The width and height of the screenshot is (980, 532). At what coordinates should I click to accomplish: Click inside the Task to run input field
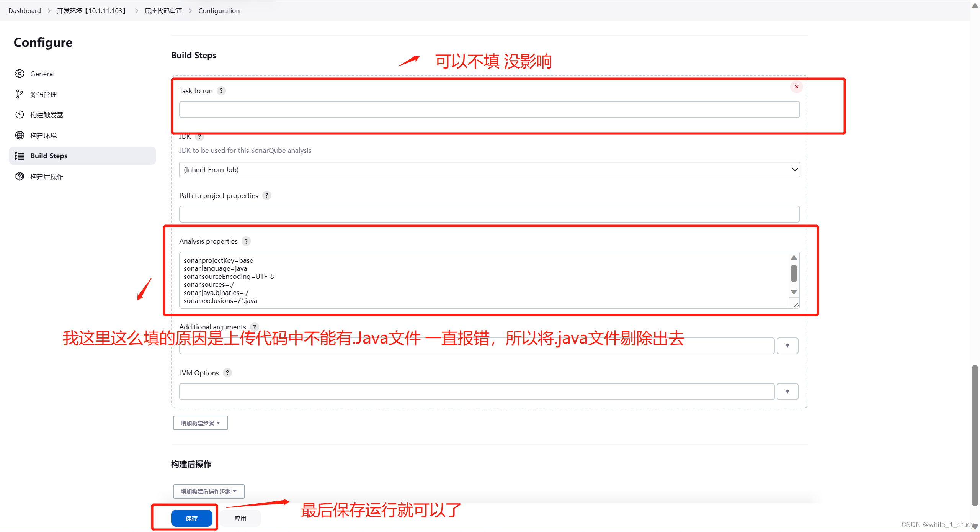click(x=489, y=110)
